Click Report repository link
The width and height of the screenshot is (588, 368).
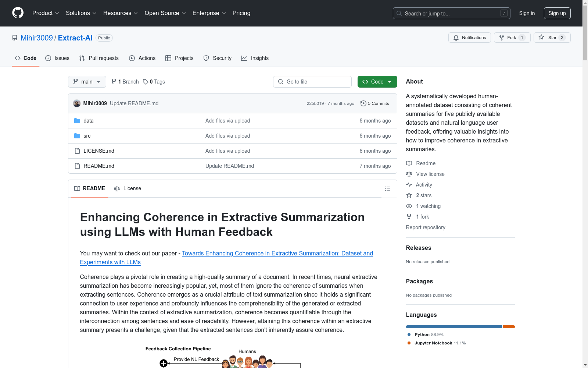426,227
